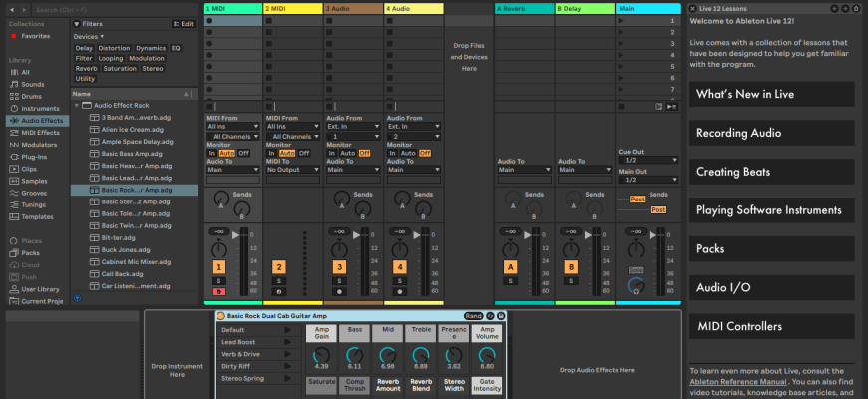Open the Packs place in the browser
The height and width of the screenshot is (399, 868).
click(31, 253)
